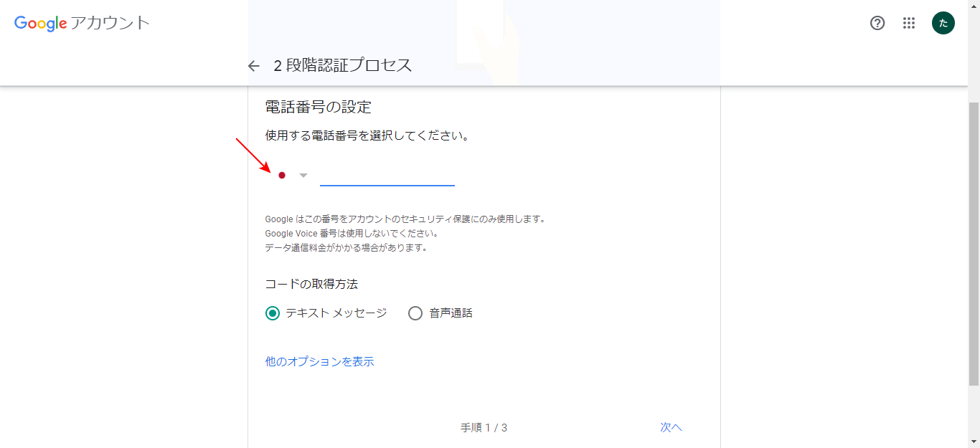Click the scrollbar's down arrow
980x448 pixels.
click(x=974, y=442)
